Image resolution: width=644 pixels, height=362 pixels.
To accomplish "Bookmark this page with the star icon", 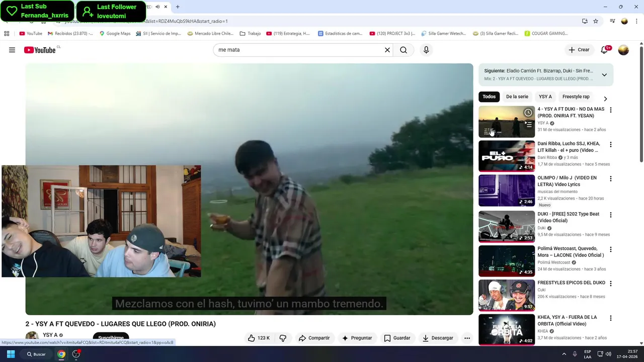I will coord(596,21).
